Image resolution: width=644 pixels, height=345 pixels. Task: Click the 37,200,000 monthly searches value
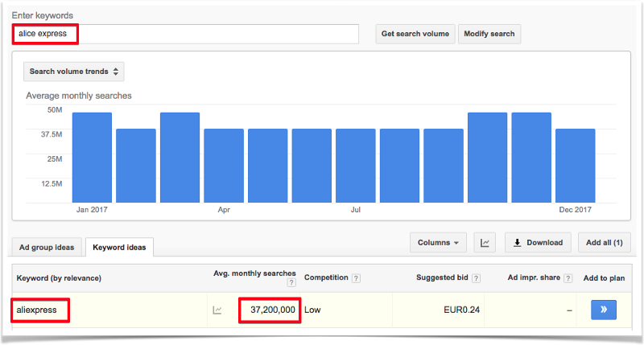click(x=273, y=310)
